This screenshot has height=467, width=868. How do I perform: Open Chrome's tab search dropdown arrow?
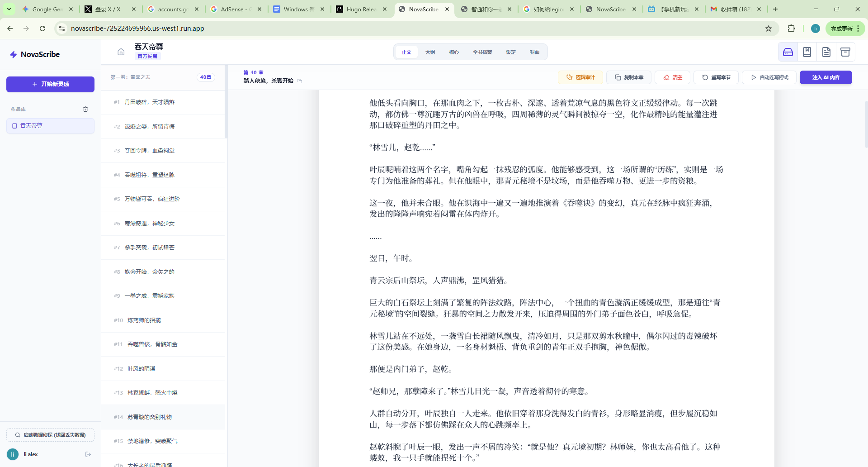(9, 9)
